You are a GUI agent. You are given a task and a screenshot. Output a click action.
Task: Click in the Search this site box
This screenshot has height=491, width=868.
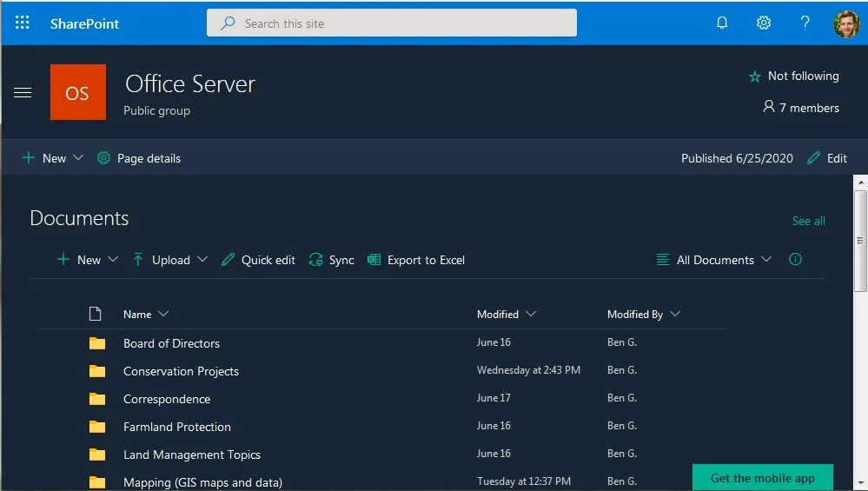391,23
